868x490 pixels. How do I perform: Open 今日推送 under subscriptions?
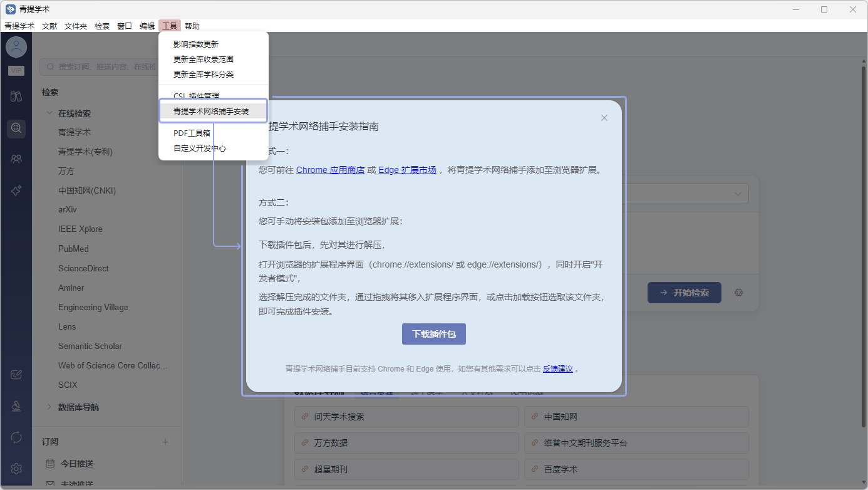click(x=77, y=464)
